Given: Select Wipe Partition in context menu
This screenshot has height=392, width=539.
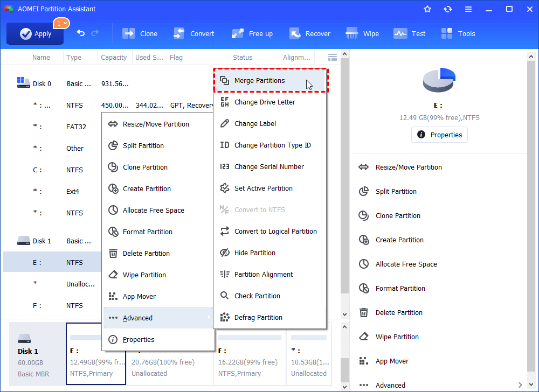Looking at the screenshot, I should [x=158, y=275].
